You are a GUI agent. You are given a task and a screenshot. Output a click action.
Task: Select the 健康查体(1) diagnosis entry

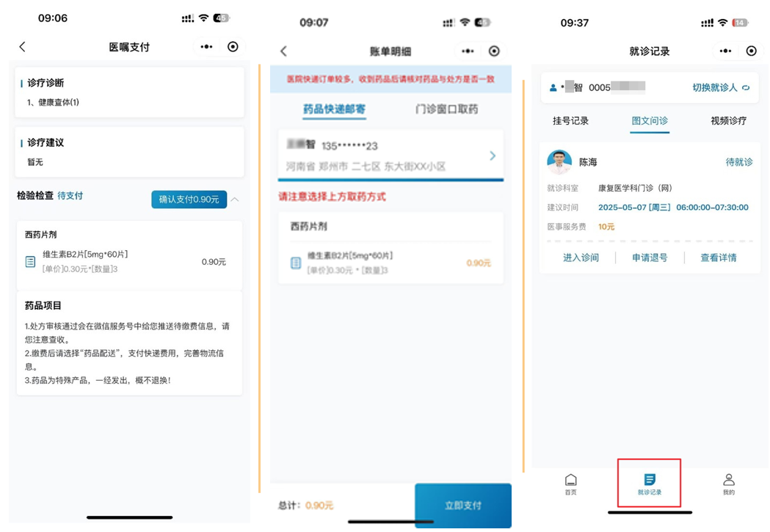(53, 102)
